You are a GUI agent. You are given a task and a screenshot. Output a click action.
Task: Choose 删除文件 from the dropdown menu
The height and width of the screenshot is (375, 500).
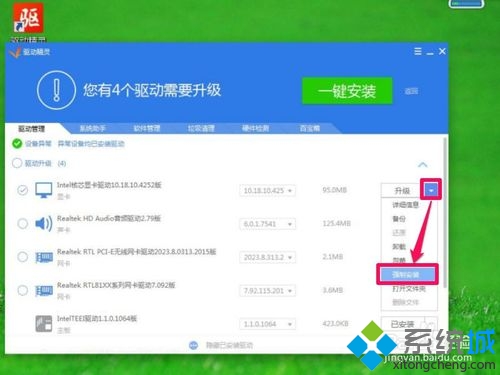(405, 302)
